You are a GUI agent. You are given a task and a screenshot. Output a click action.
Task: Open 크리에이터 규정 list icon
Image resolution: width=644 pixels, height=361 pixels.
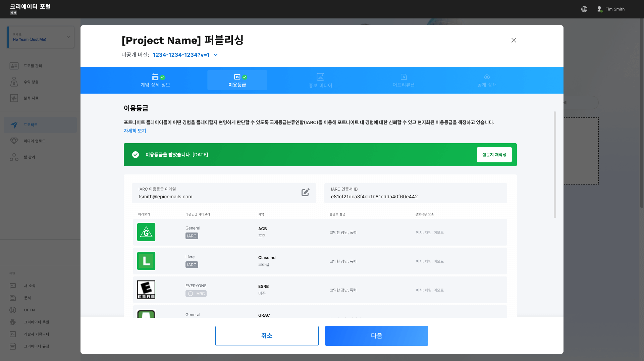pos(13,346)
